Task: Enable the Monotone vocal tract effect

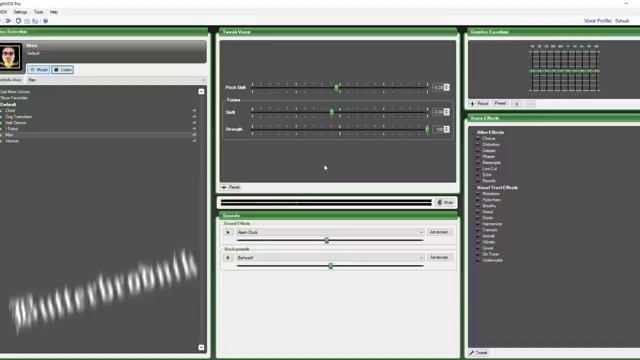Action: [478, 193]
